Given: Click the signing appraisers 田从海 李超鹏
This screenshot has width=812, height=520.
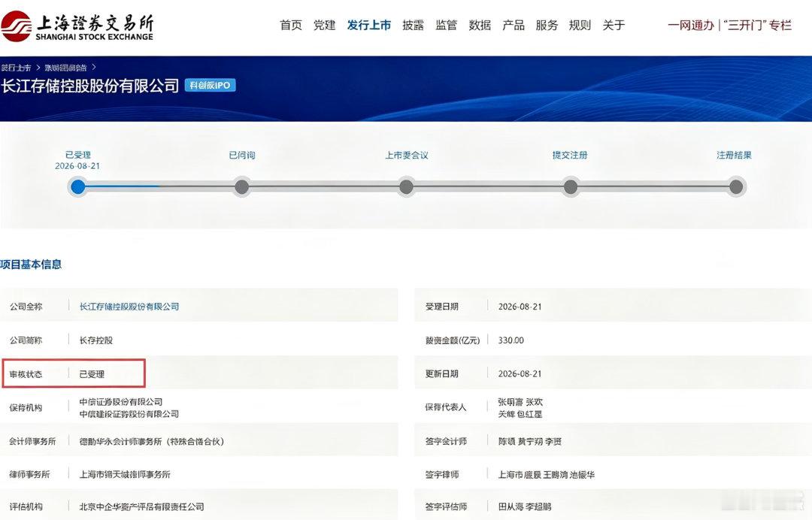Looking at the screenshot, I should [x=525, y=506].
